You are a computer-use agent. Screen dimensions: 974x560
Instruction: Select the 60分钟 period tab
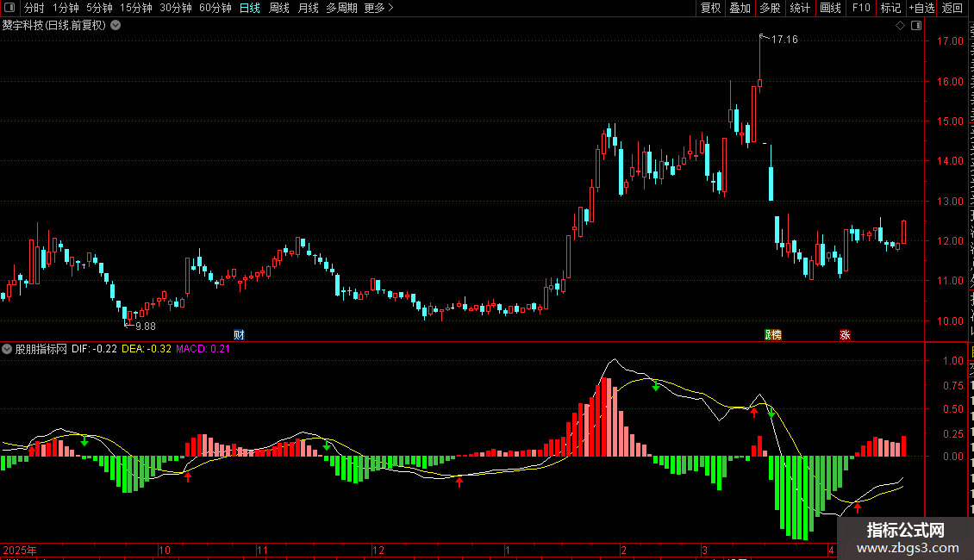[215, 8]
